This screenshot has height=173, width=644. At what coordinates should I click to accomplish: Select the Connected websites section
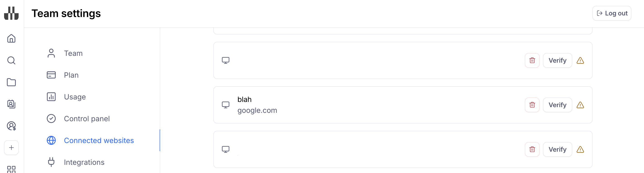tap(99, 141)
